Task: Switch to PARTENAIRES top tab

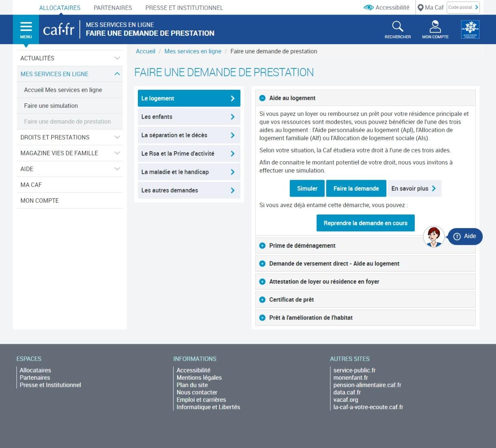Action: tap(113, 8)
